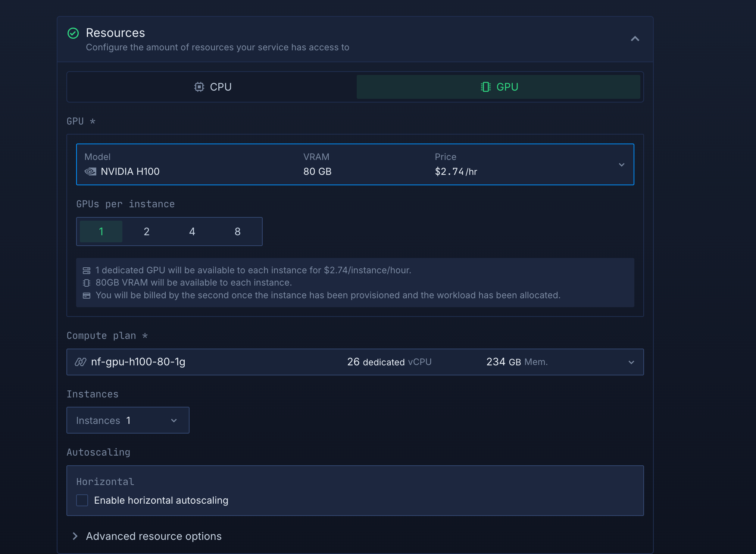
Task: Open the nf-gpu-h100-80-1g compute plan dropdown
Action: point(355,362)
